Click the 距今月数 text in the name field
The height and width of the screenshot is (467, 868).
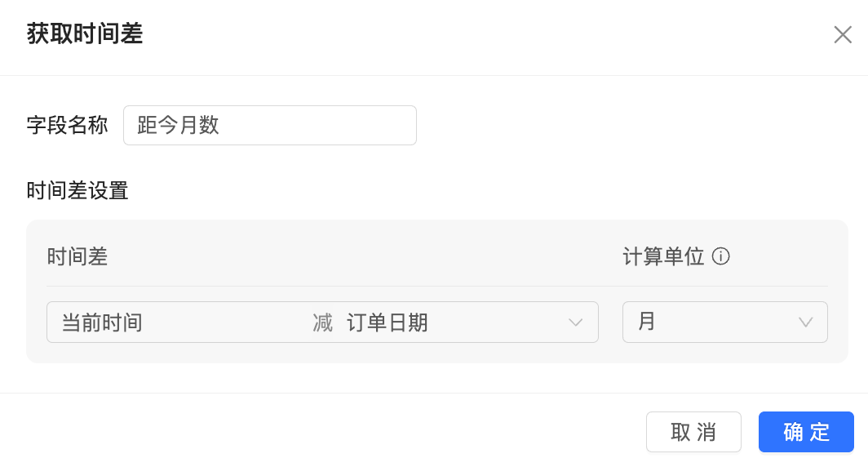tap(179, 126)
